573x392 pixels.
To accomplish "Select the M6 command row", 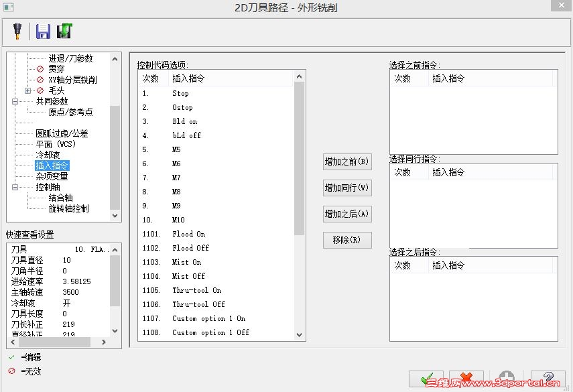I will 216,164.
